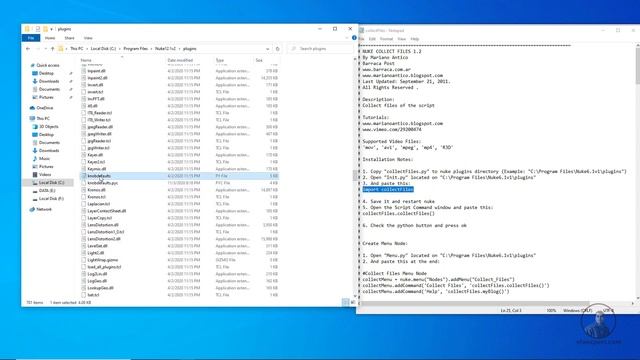
Task: Click 'Windows (CRLF)' in Notepad status bar
Action: [x=577, y=311]
